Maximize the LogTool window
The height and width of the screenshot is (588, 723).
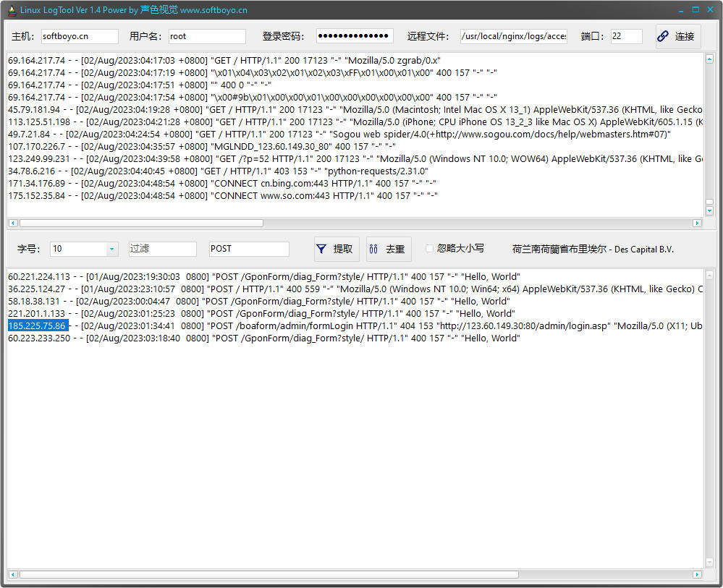[695, 10]
